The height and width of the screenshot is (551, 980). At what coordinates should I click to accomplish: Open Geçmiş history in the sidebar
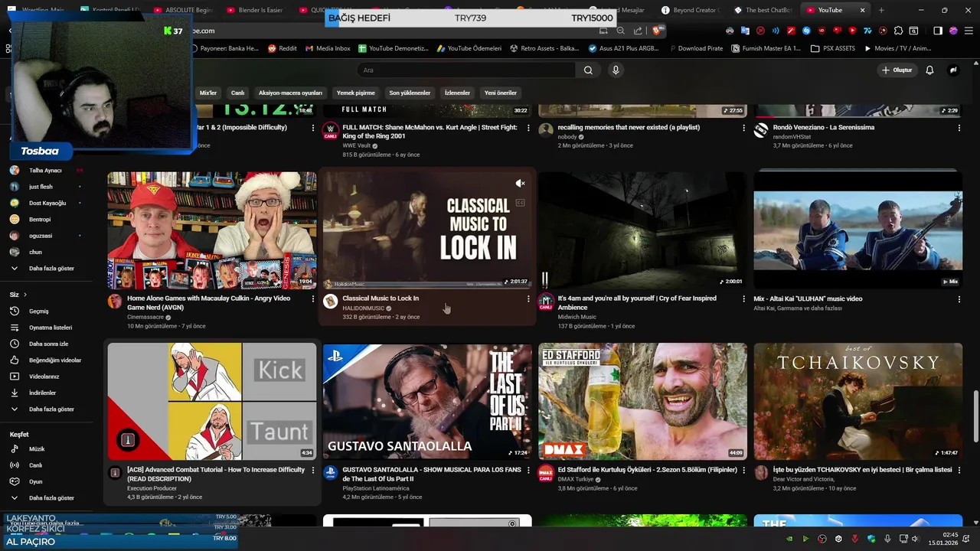tap(38, 311)
